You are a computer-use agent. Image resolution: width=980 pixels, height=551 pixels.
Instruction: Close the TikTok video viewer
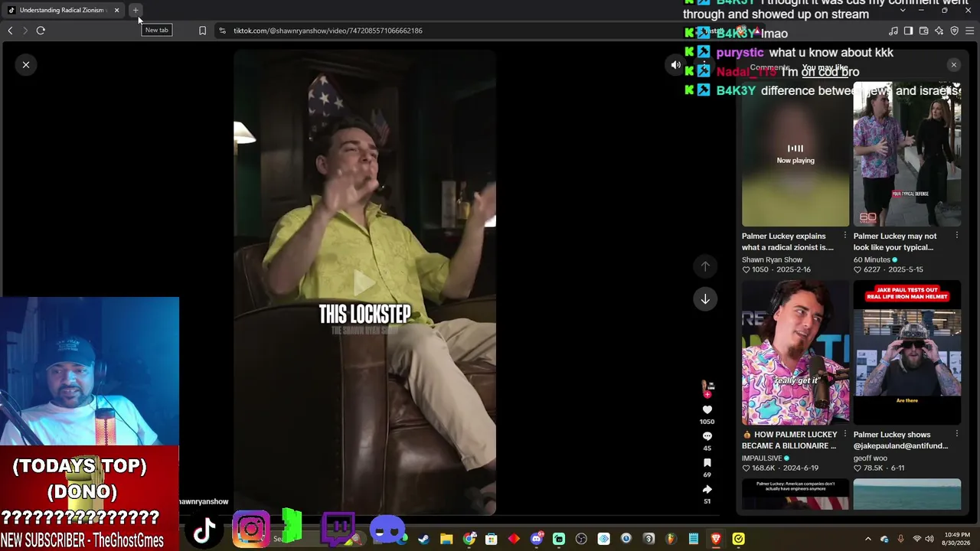(x=26, y=65)
